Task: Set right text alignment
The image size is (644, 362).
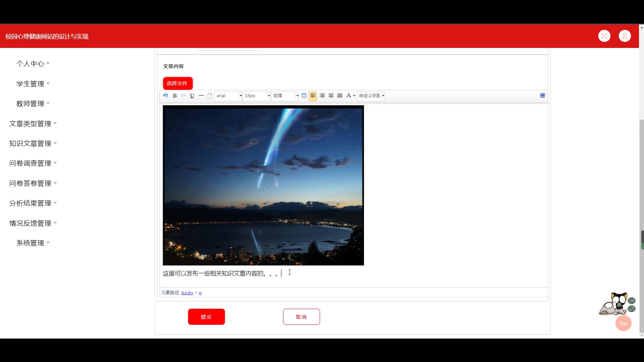Action: [322, 96]
